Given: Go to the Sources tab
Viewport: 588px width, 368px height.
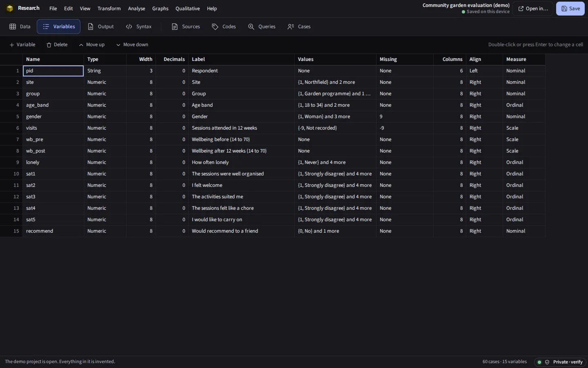Looking at the screenshot, I should 186,27.
